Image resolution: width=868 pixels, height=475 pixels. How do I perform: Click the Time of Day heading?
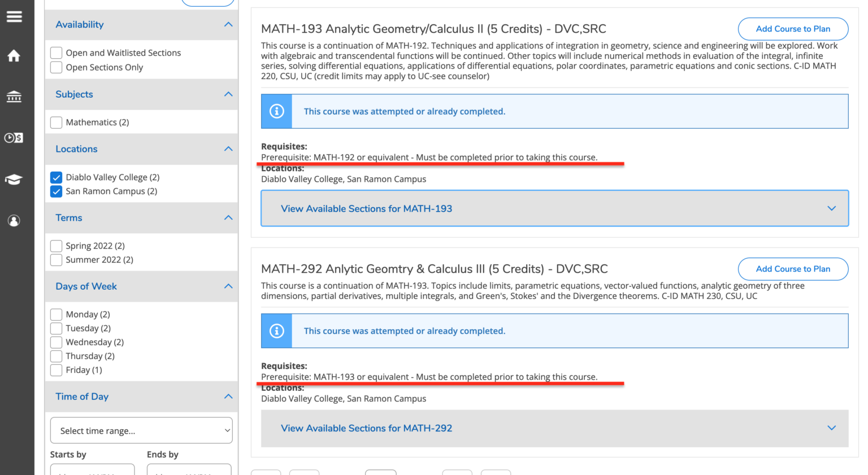tap(82, 396)
